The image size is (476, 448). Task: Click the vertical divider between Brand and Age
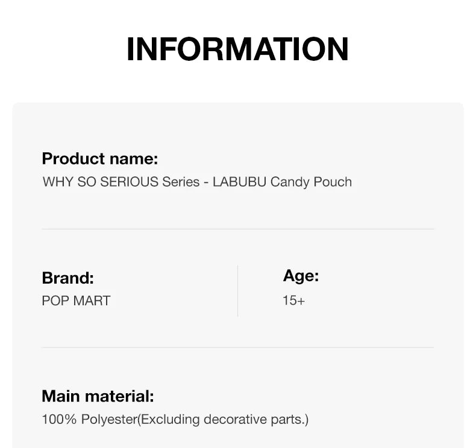pyautogui.click(x=237, y=291)
